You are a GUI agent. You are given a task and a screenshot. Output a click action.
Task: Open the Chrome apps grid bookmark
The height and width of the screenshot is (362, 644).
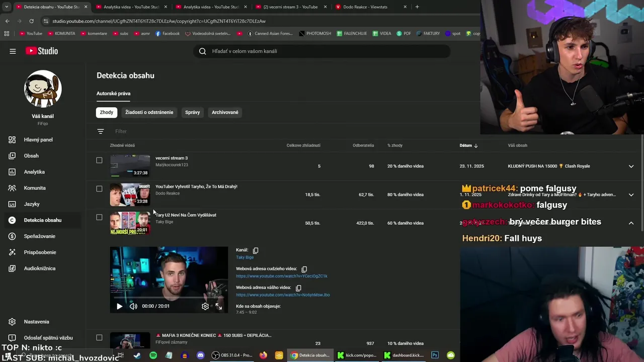(x=7, y=34)
